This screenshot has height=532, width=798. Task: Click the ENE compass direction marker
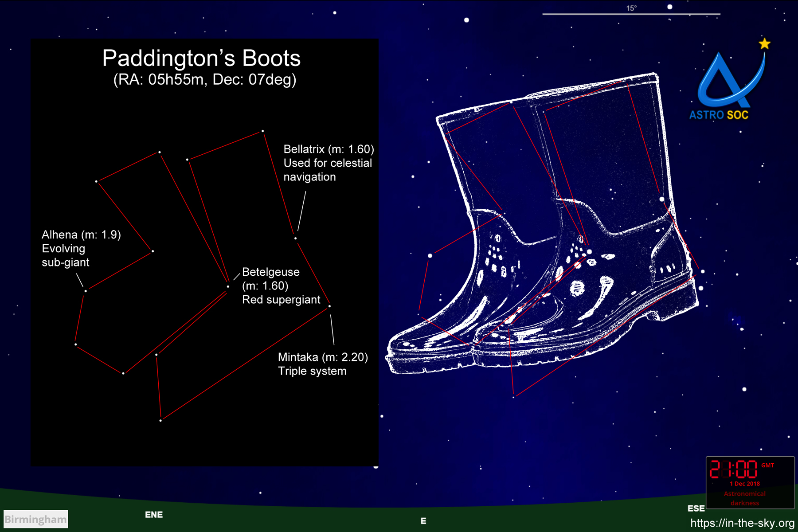point(154,515)
